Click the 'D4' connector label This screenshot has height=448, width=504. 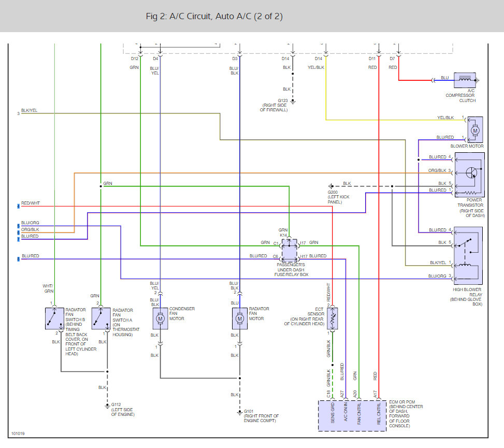click(x=155, y=59)
